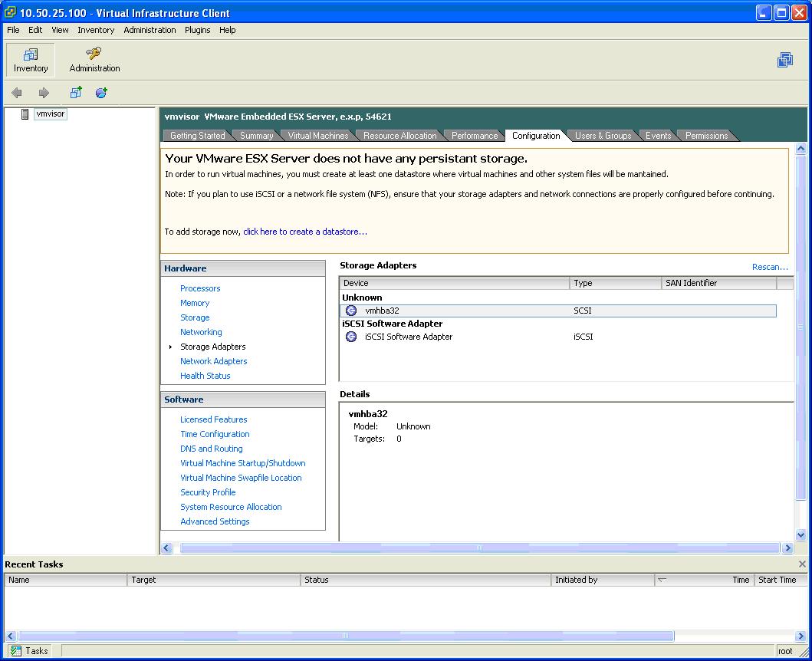Image resolution: width=812 pixels, height=661 pixels.
Task: Select Storage Adapters in Hardware list
Action: coord(213,347)
